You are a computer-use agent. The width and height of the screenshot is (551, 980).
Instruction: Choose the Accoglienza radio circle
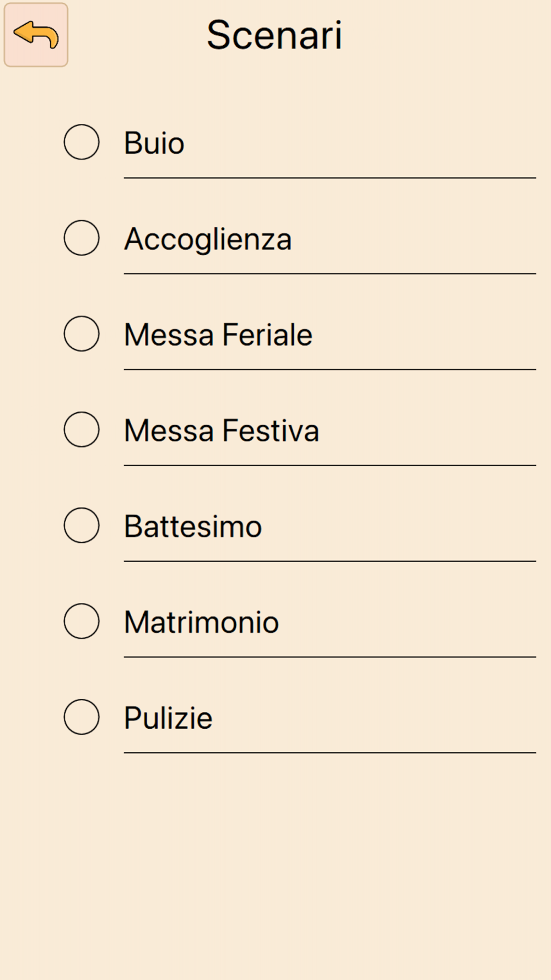[82, 238]
